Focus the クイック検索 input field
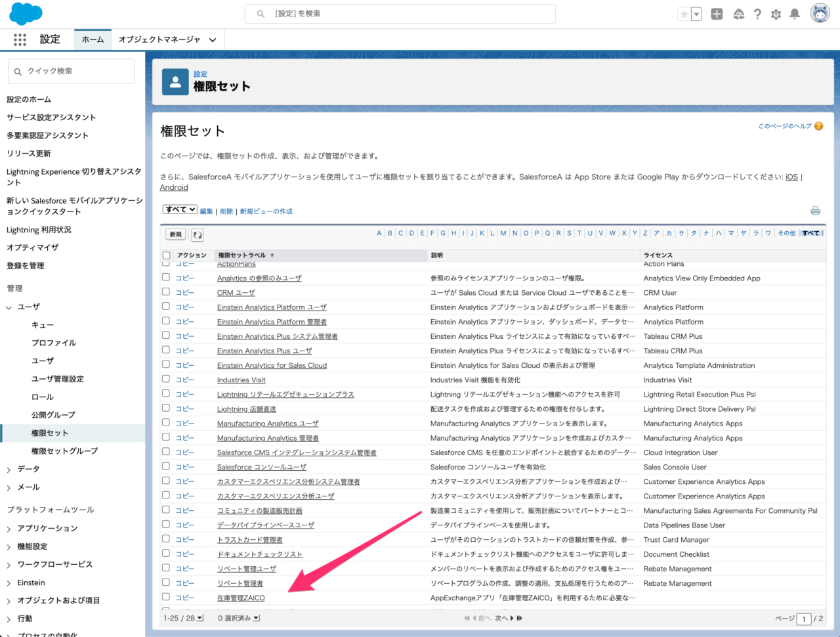 [72, 71]
